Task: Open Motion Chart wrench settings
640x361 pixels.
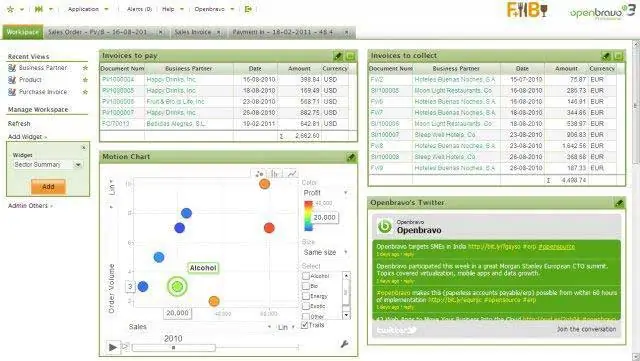Action: pyautogui.click(x=344, y=344)
